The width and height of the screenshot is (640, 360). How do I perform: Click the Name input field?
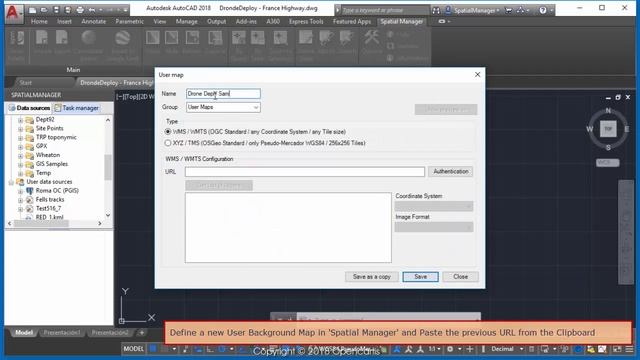tap(223, 94)
